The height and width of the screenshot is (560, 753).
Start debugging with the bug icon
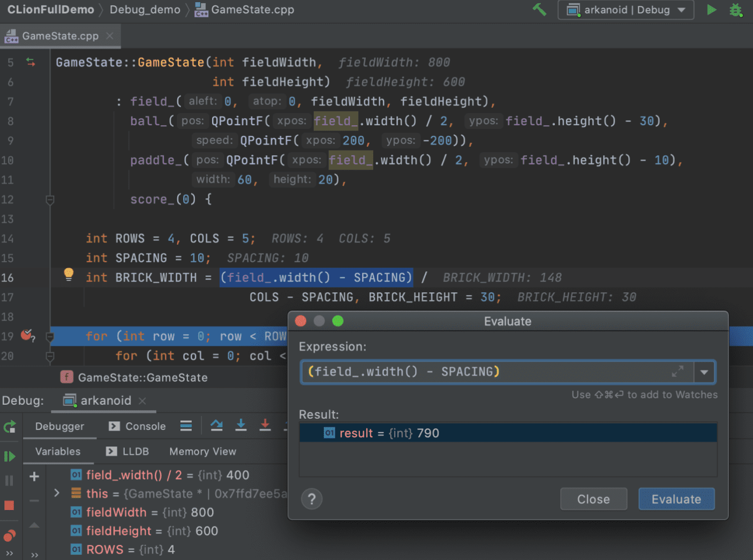pyautogui.click(x=736, y=10)
